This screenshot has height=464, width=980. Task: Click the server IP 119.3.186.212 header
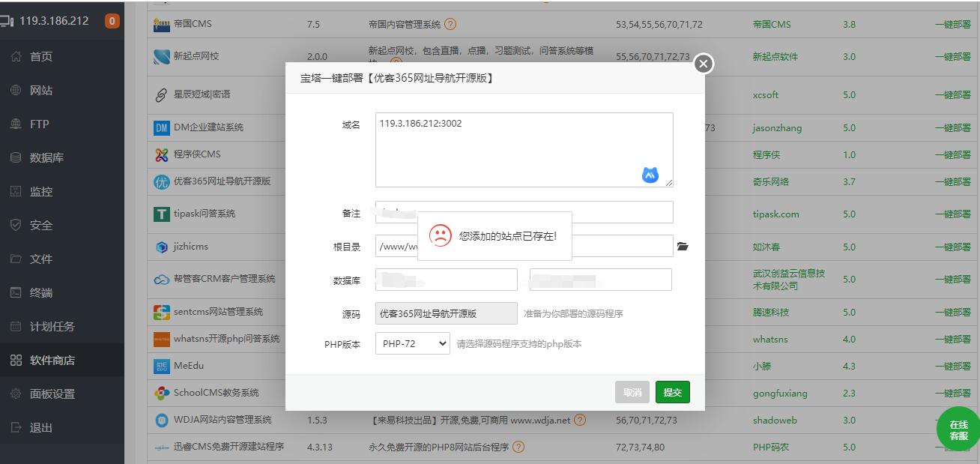point(54,21)
